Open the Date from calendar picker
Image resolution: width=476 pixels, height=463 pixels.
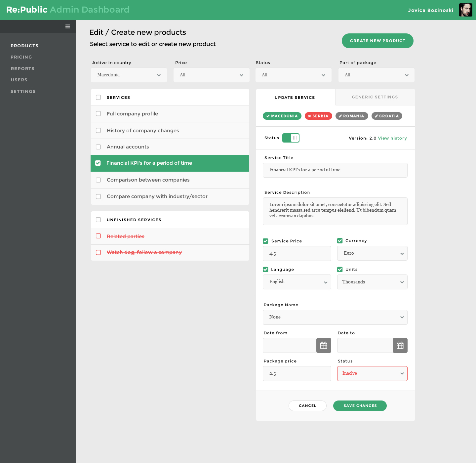pos(324,346)
